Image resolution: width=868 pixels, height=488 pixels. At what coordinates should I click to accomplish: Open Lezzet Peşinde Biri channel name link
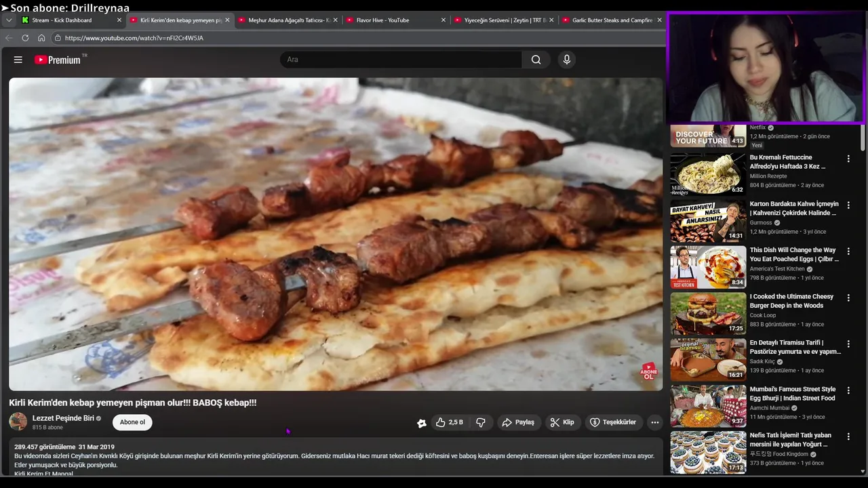(x=63, y=418)
